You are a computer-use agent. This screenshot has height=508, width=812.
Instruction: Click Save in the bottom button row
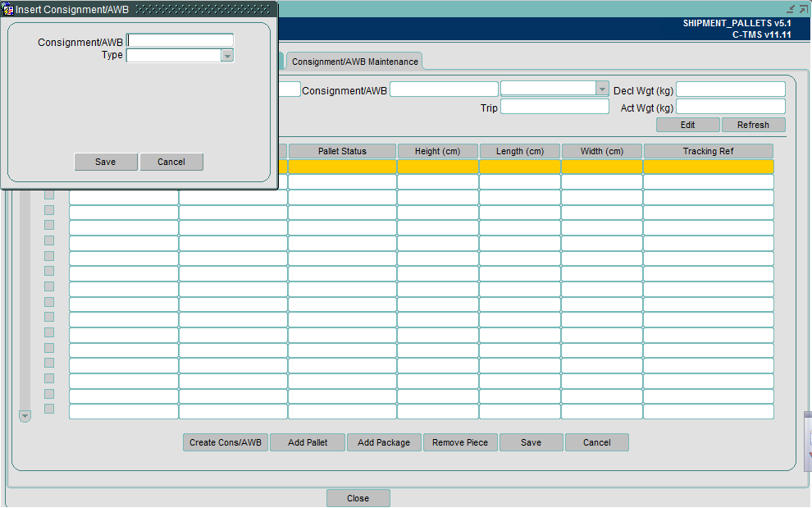531,442
